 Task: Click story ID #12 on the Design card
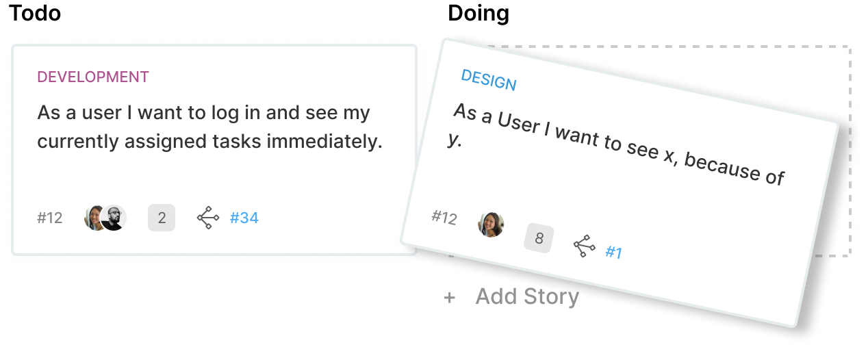coord(444,217)
